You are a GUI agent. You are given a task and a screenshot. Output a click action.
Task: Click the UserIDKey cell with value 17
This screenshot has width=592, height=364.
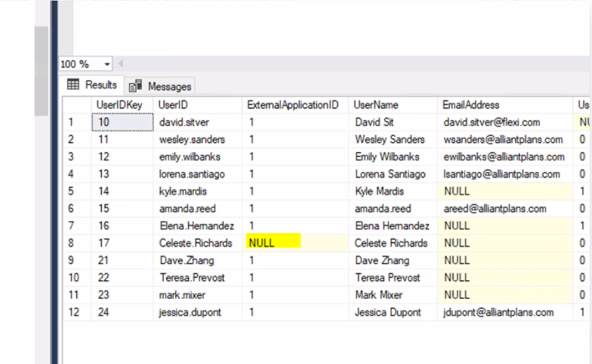pos(122,243)
